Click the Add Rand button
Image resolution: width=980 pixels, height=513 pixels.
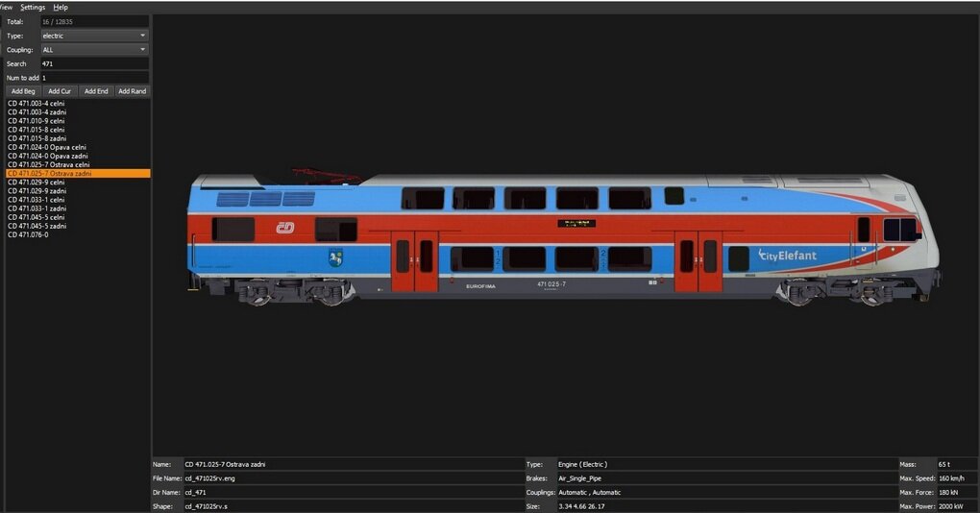pos(133,91)
